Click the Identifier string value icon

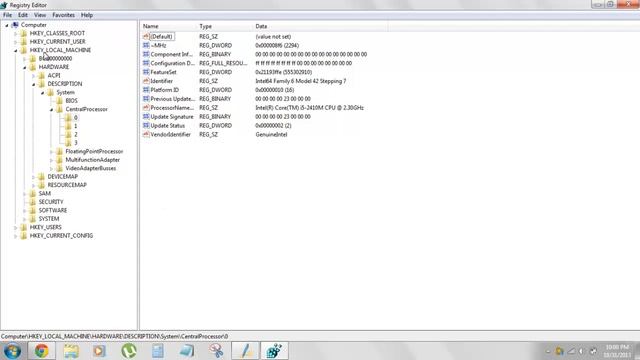[146, 81]
